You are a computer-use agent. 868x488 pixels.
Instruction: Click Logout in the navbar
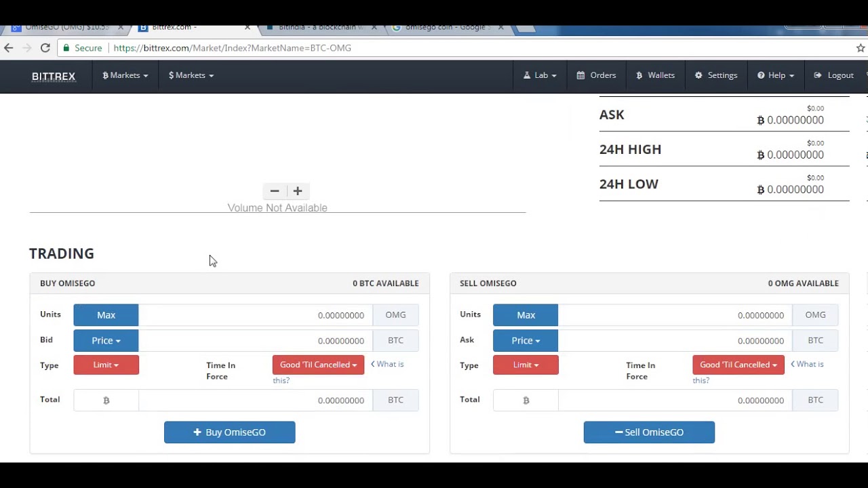pyautogui.click(x=834, y=75)
